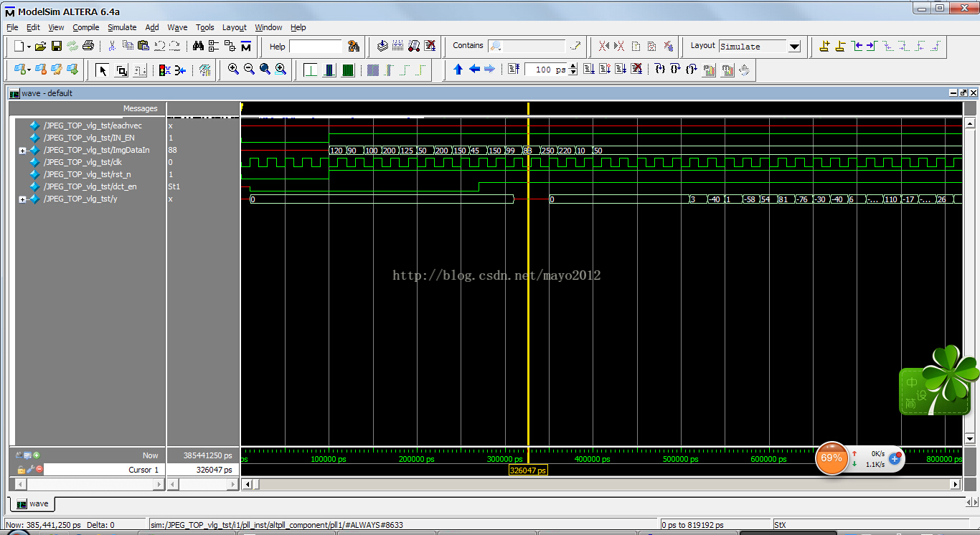Select the eachvec signal
Screen dimensions: 980x535
[93, 126]
